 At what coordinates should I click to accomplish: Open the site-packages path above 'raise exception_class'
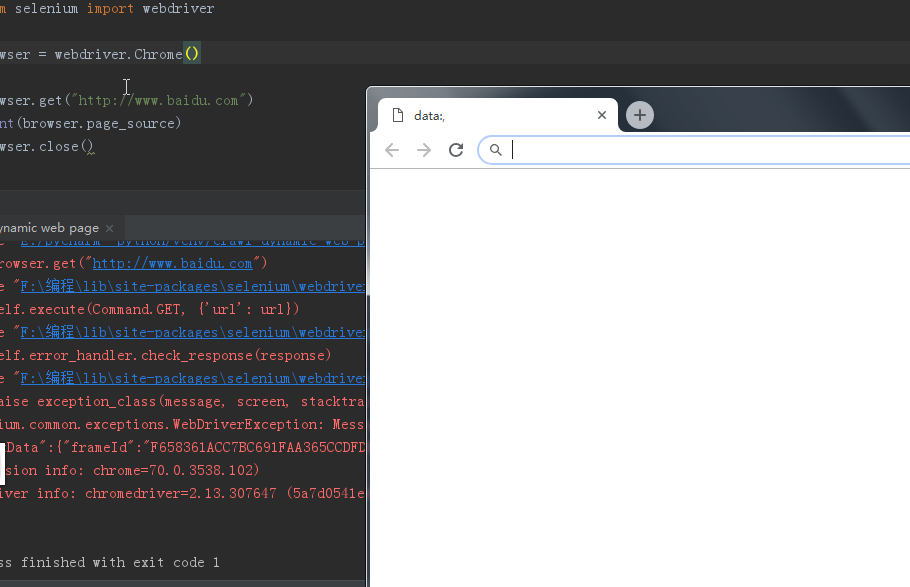[193, 378]
